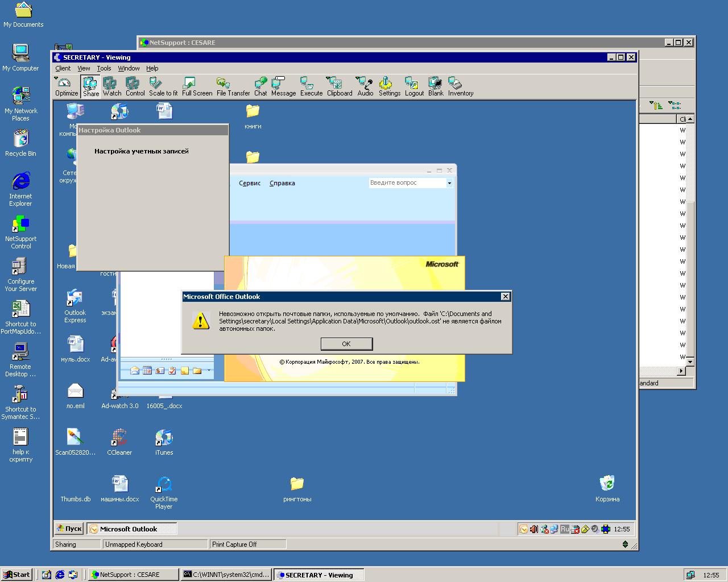This screenshot has width=728, height=582.
Task: Open File Transfer tool
Action: (233, 86)
